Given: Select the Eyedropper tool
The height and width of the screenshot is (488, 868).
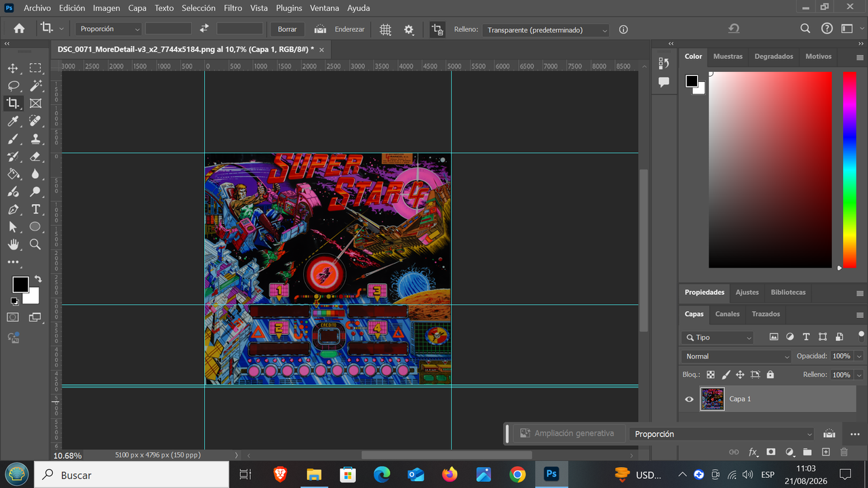Looking at the screenshot, I should coord(13,121).
